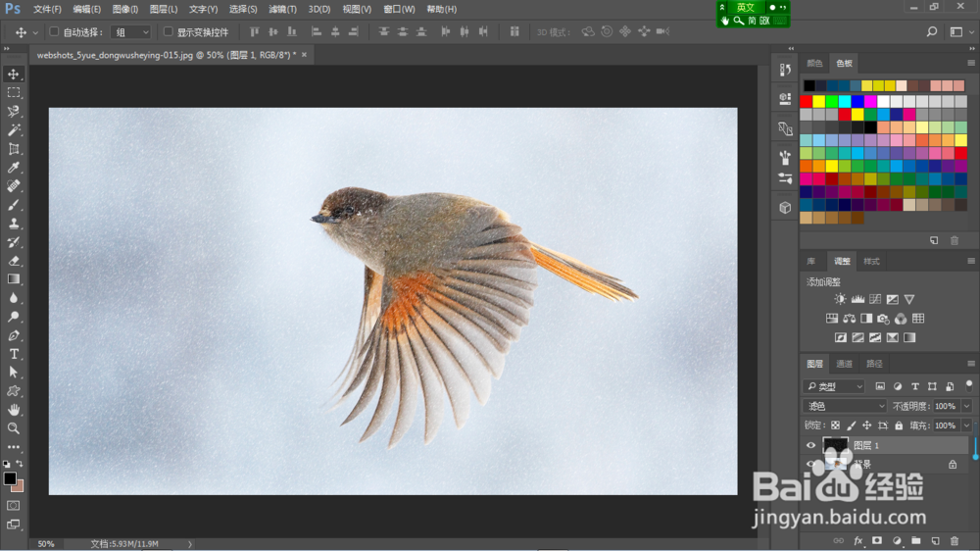Select the Zoom tool
Viewport: 980px width, 551px height.
pyautogui.click(x=13, y=428)
